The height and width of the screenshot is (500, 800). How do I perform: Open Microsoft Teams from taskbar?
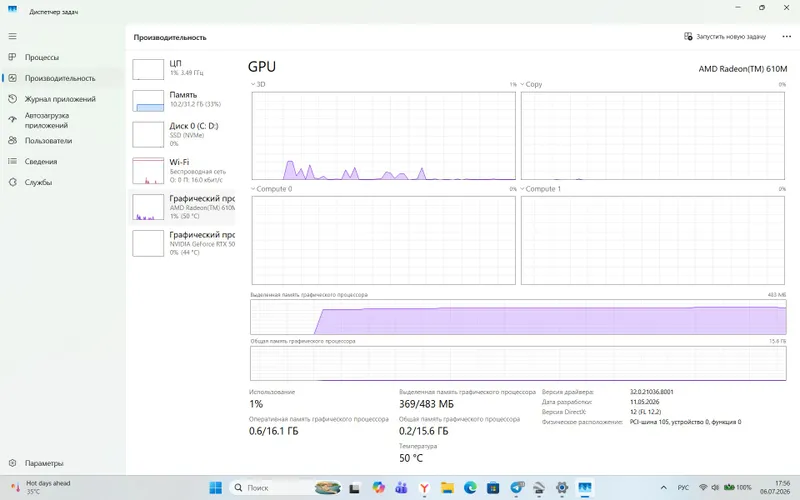coord(401,488)
